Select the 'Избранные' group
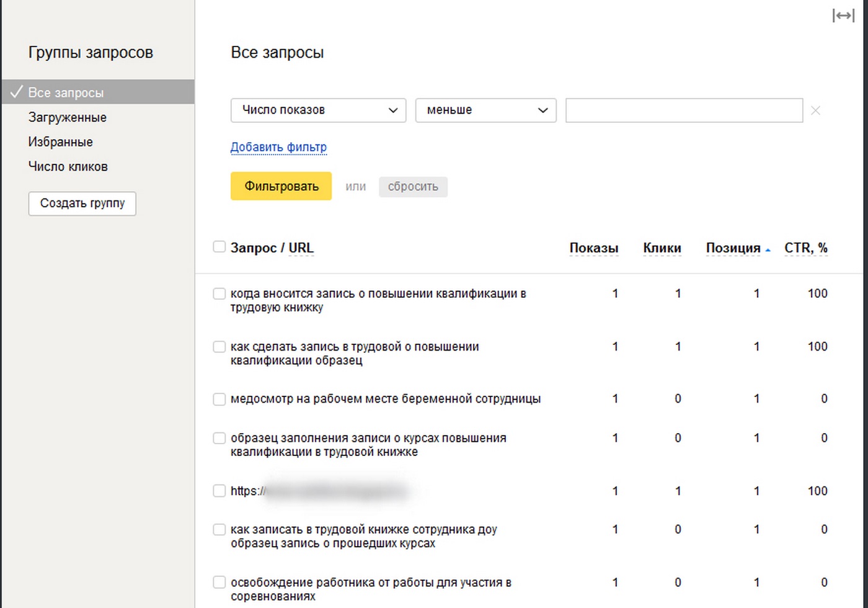The width and height of the screenshot is (868, 608). [x=60, y=142]
